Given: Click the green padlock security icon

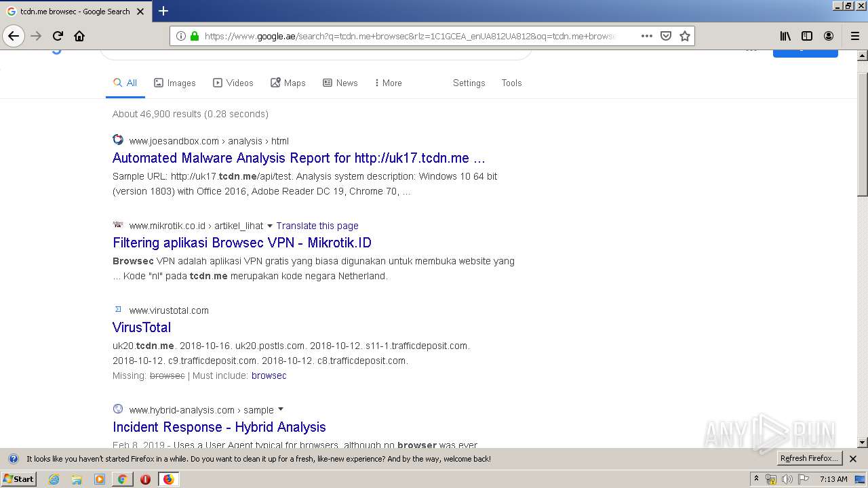Looking at the screenshot, I should point(195,36).
